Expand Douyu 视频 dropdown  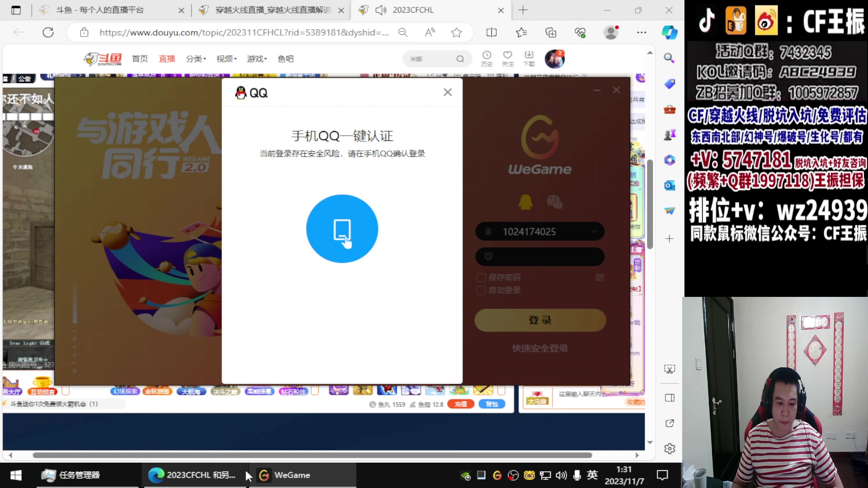point(226,59)
